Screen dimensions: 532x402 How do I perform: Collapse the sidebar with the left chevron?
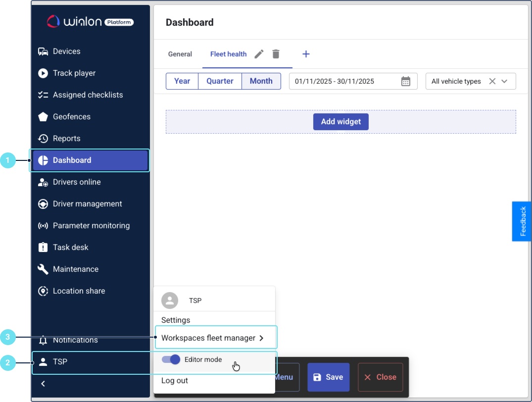[x=43, y=384]
